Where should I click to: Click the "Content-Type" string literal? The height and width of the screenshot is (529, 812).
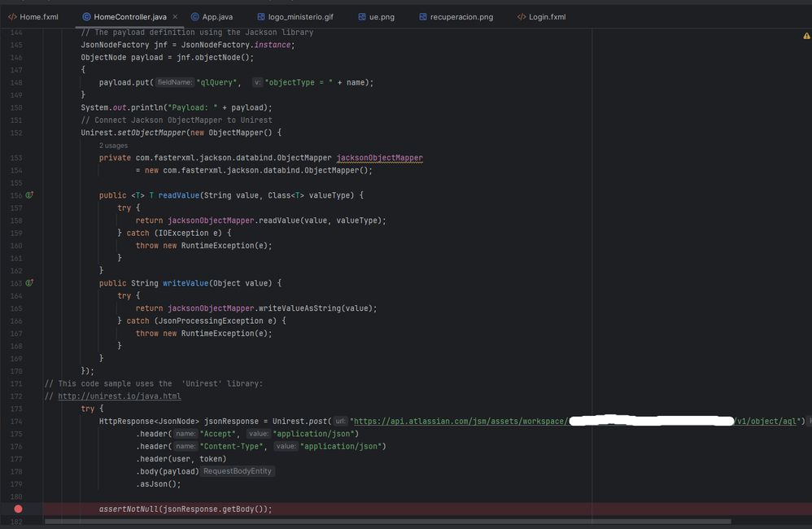click(232, 446)
